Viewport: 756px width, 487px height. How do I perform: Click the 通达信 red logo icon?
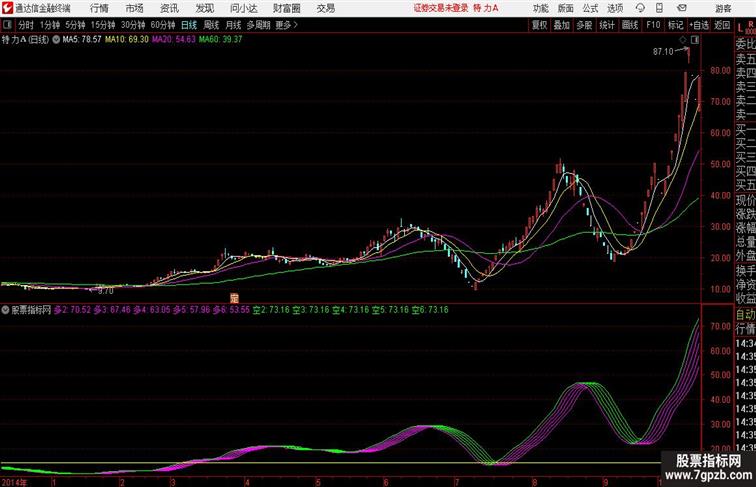pyautogui.click(x=8, y=8)
